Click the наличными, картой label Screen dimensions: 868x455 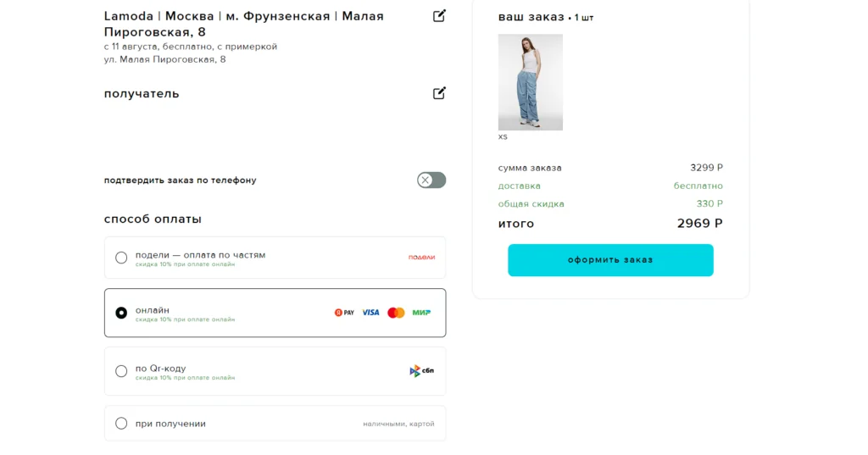click(x=398, y=424)
